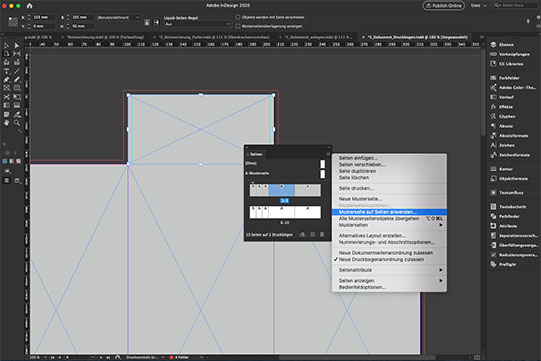Select the Zoom magnifier tool
This screenshot has width=541, height=361.
coord(17,123)
